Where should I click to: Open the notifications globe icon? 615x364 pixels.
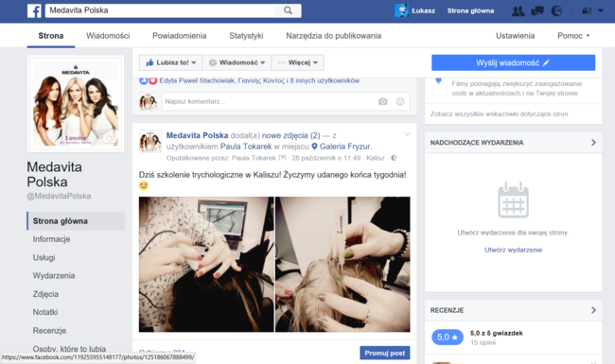tap(556, 11)
